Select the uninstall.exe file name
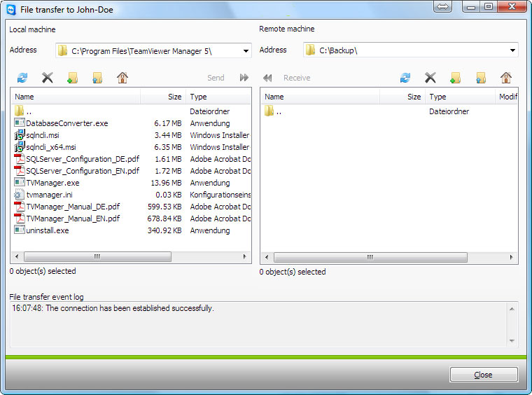Viewport: 532px width, 395px height. [48, 230]
